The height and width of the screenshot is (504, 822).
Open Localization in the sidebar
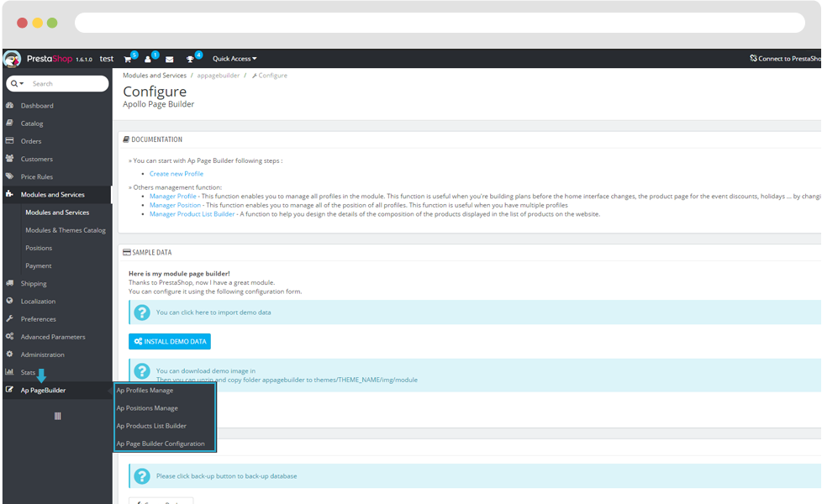[x=38, y=302]
